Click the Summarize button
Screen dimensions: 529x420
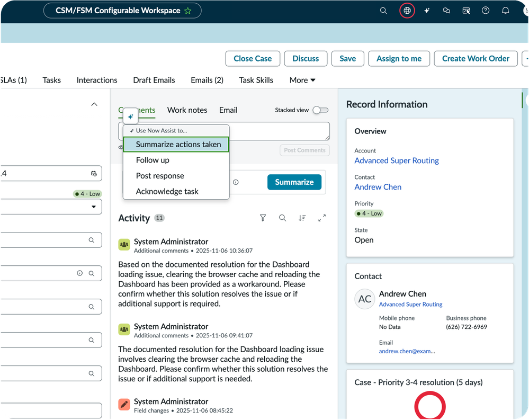294,182
